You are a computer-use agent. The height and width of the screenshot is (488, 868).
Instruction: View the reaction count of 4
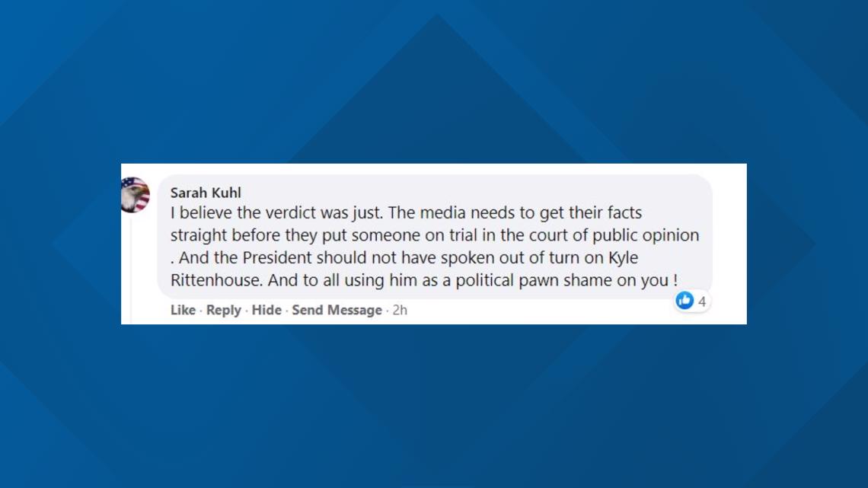[x=702, y=301]
